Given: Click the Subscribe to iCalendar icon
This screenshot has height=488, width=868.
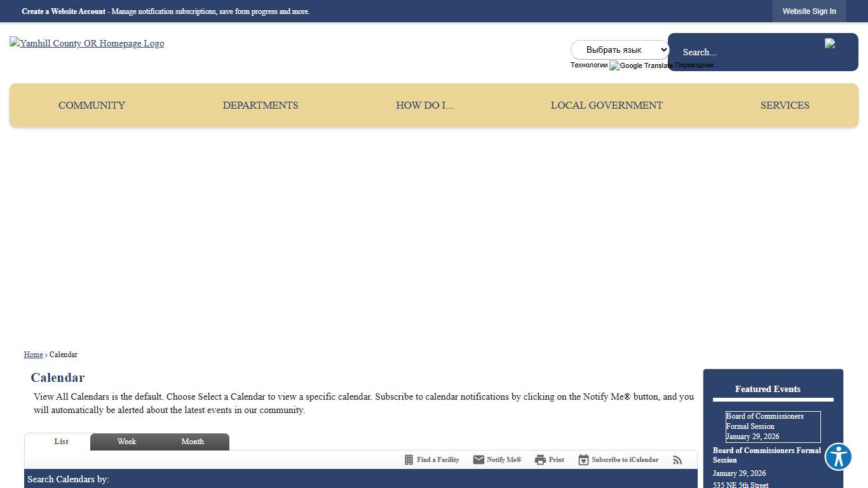Looking at the screenshot, I should point(583,460).
